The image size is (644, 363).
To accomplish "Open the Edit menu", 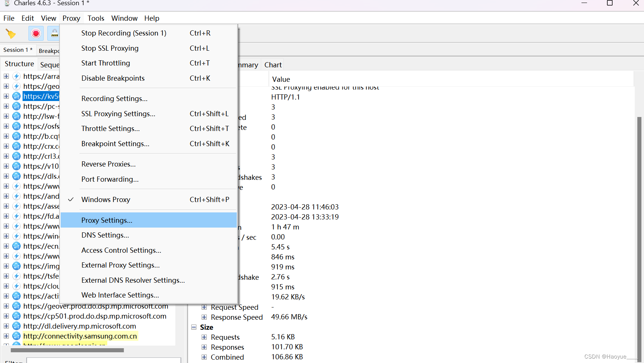I will pyautogui.click(x=28, y=18).
